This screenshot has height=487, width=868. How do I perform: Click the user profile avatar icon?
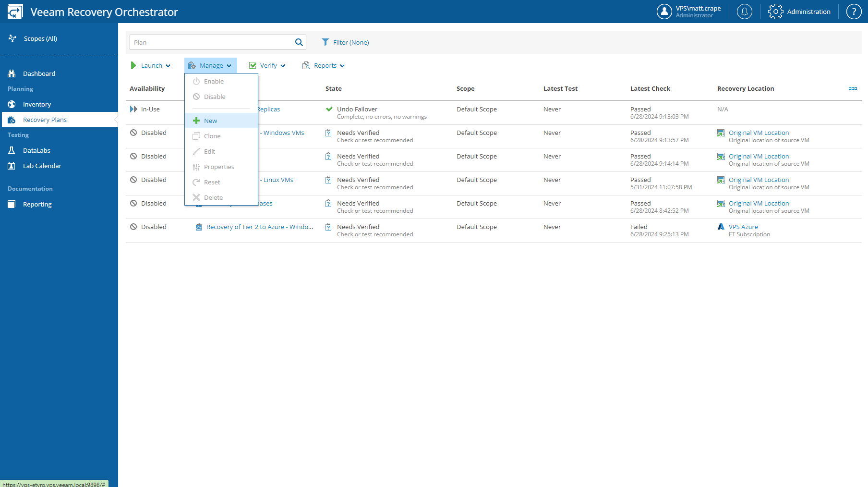(x=664, y=12)
